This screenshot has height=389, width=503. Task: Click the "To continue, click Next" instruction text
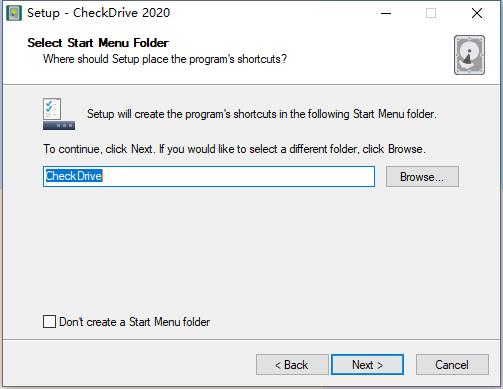tap(234, 149)
